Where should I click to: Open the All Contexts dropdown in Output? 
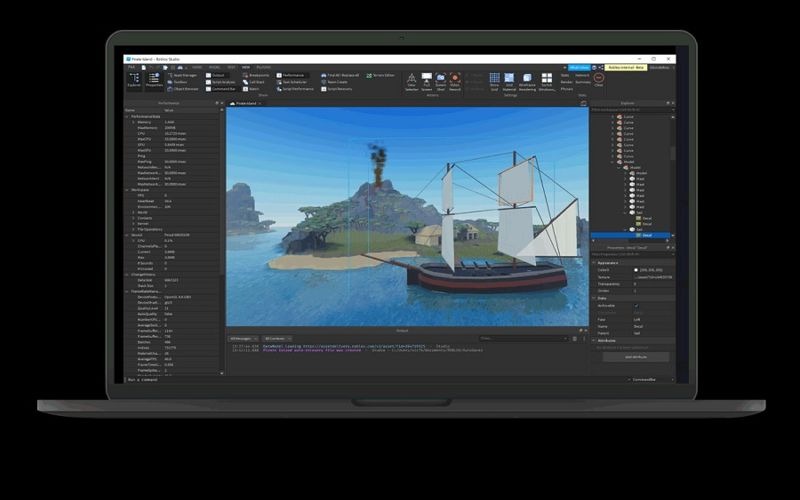277,338
